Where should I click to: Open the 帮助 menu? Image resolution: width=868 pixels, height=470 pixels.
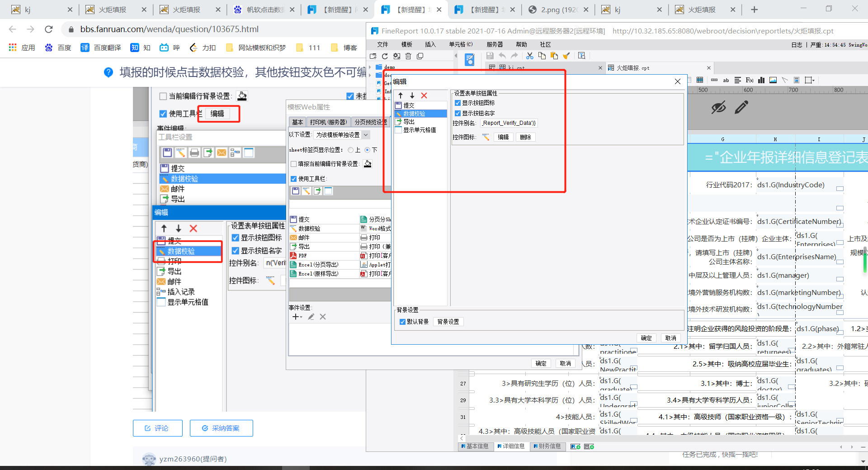[521, 44]
